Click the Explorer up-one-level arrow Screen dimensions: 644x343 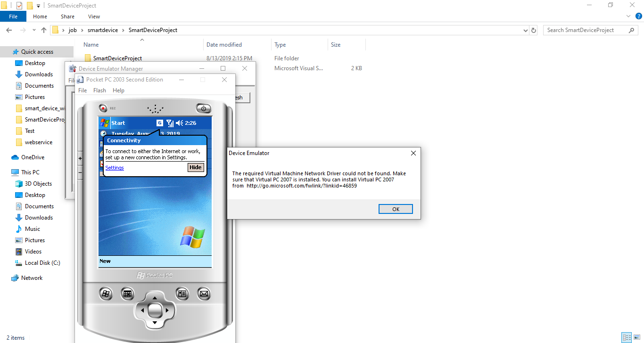click(x=44, y=30)
